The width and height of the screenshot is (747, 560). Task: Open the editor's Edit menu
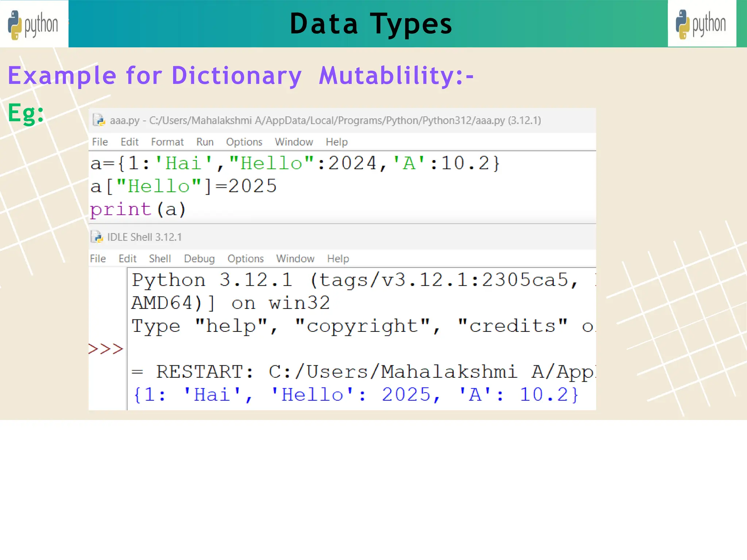[129, 142]
